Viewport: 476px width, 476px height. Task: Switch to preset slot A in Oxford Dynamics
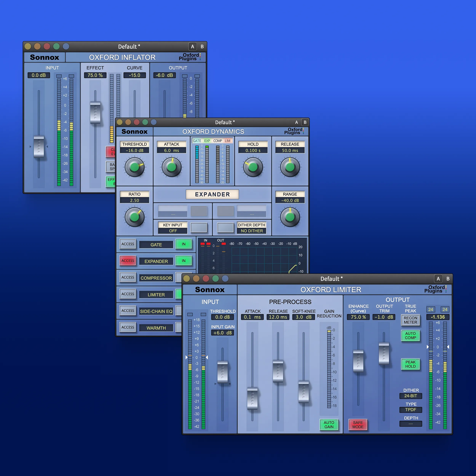click(297, 122)
